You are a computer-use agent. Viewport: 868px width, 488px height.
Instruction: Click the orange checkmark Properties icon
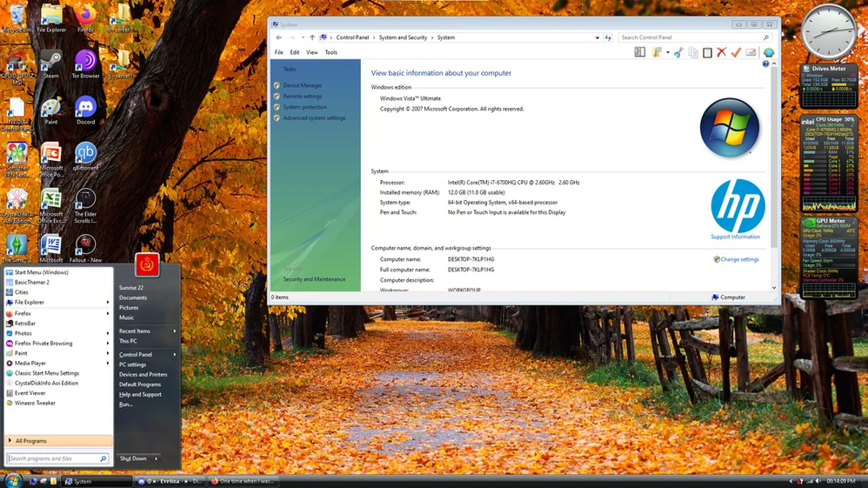coord(736,52)
